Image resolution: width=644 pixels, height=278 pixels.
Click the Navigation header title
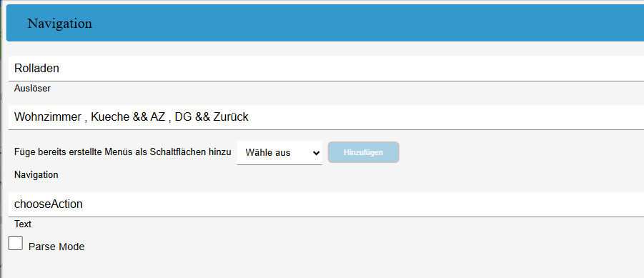(x=60, y=24)
